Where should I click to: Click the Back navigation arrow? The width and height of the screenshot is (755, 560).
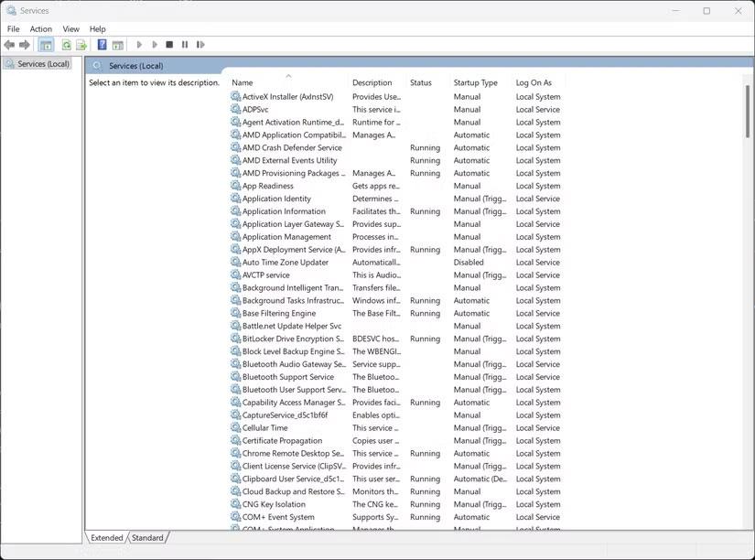click(9, 44)
